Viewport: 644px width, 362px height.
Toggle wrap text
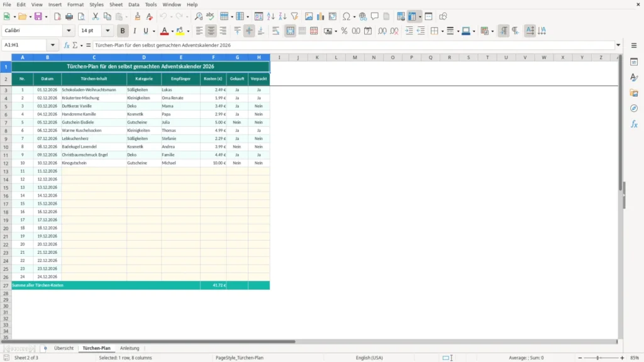[275, 31]
